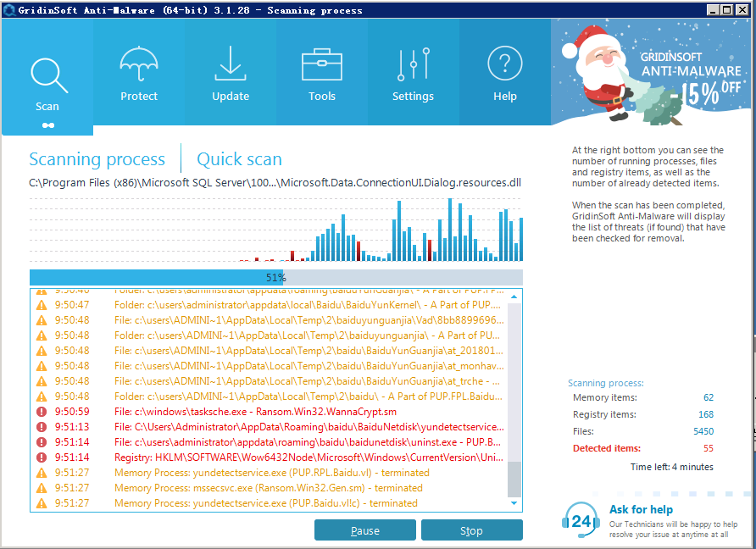Click the 51% scan progress bar
Viewport: 756px width, 549px height.
point(276,277)
